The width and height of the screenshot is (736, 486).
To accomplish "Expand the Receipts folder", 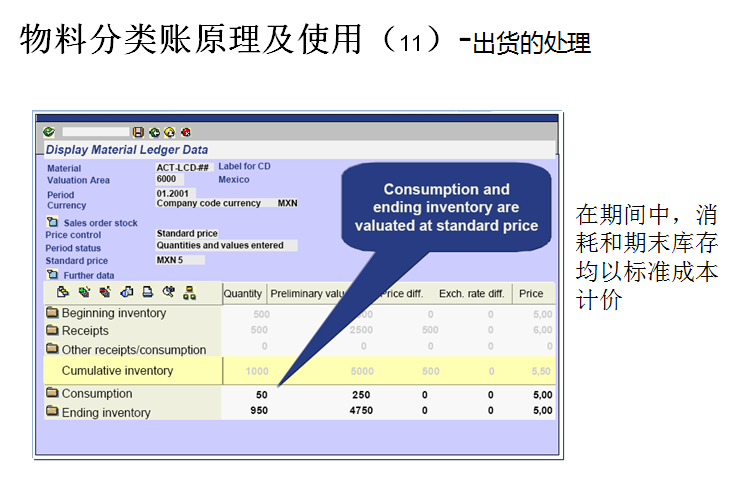I will pyautogui.click(x=52, y=330).
